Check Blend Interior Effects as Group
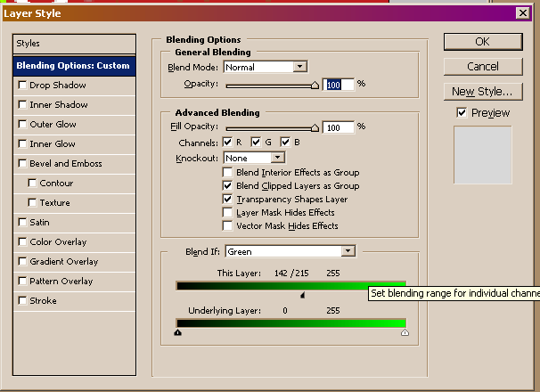Viewport: 540px width, 392px height. click(229, 172)
